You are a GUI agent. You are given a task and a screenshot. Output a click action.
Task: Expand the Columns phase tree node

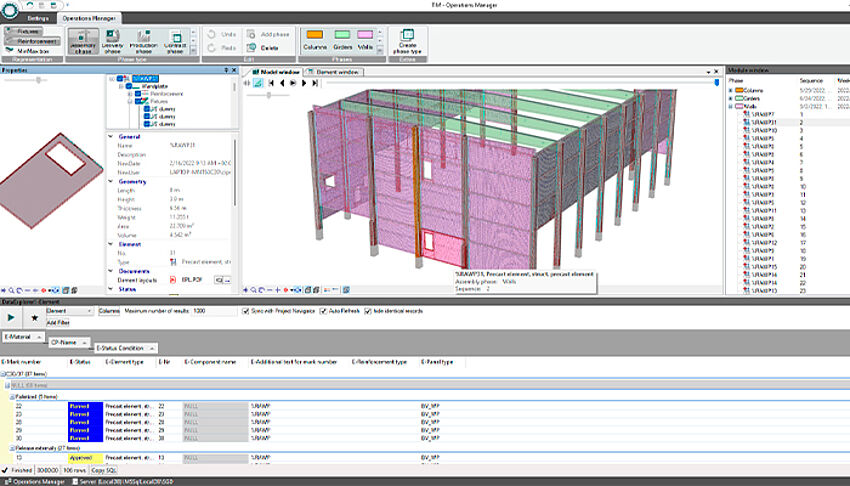pos(731,89)
